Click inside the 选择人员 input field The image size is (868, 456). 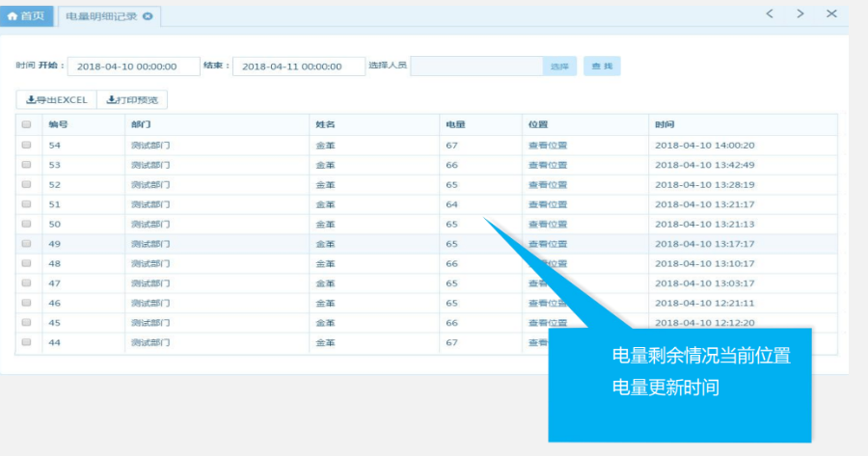[476, 67]
